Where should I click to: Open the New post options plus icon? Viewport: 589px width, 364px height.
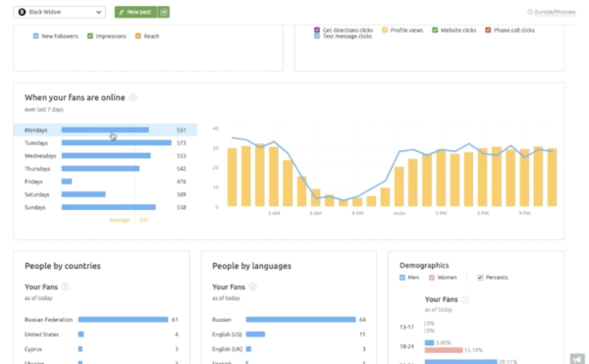[x=164, y=12]
